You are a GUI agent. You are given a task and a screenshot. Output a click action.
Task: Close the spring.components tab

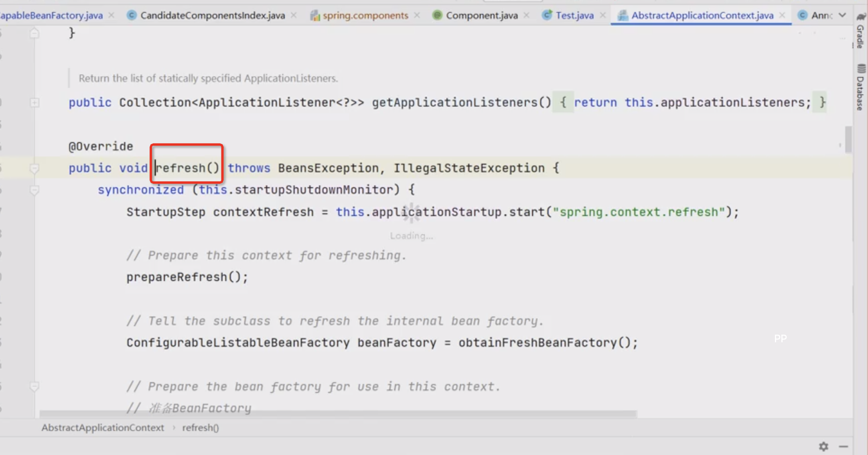417,15
